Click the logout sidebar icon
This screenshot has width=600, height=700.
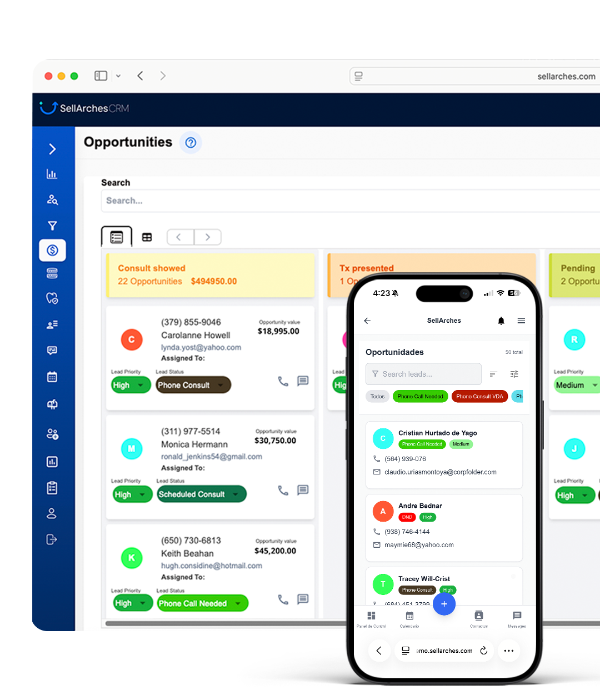pyautogui.click(x=52, y=539)
